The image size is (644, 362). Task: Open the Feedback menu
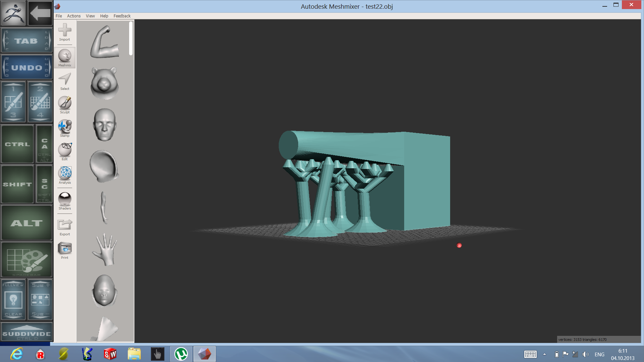[x=122, y=16]
